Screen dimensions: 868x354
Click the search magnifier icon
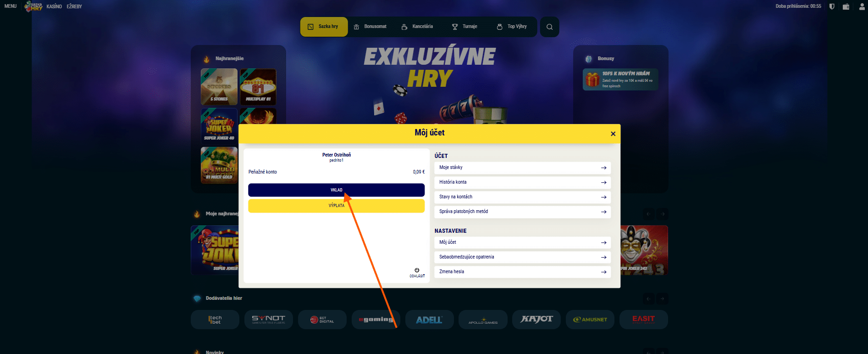(x=549, y=27)
